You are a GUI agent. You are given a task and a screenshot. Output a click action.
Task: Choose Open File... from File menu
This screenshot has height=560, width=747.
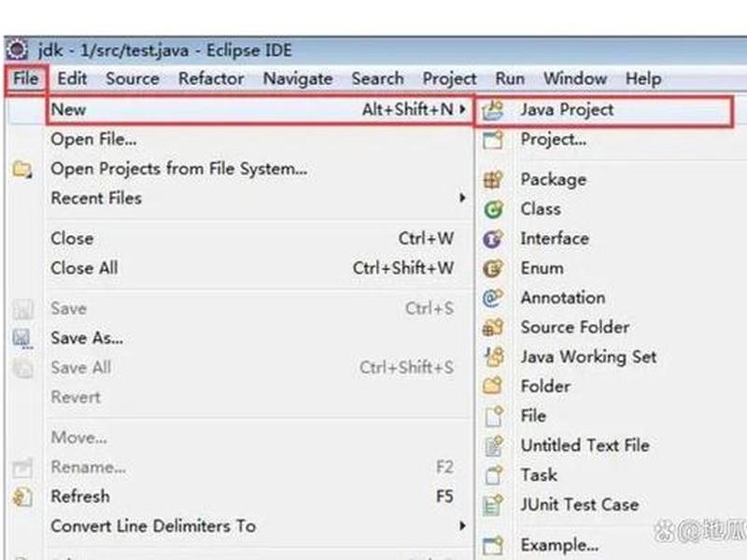tap(260, 139)
